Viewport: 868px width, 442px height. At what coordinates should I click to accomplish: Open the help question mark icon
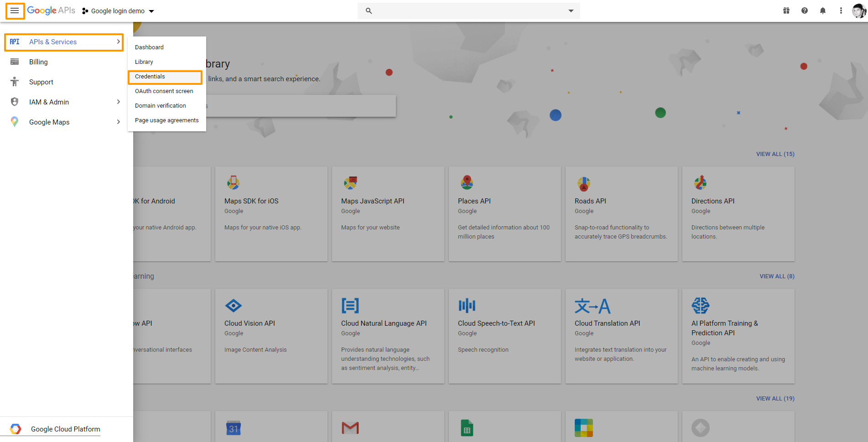[805, 10]
